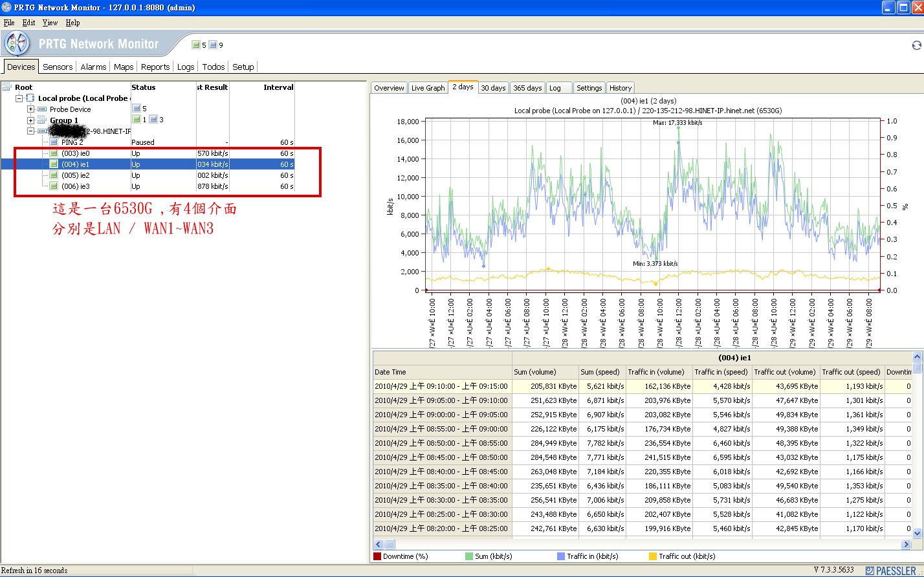Select the 09:10:00 - 09:15:00 table row
The image size is (924, 577).
click(642, 386)
